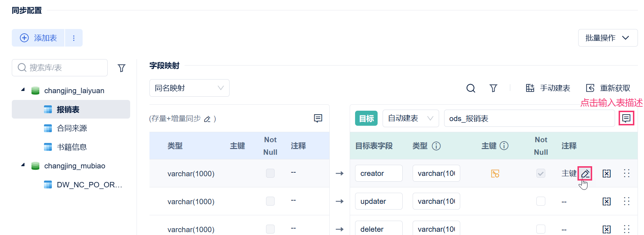Click the updater target field input
Screen dimensions: 644x235
pos(379,201)
